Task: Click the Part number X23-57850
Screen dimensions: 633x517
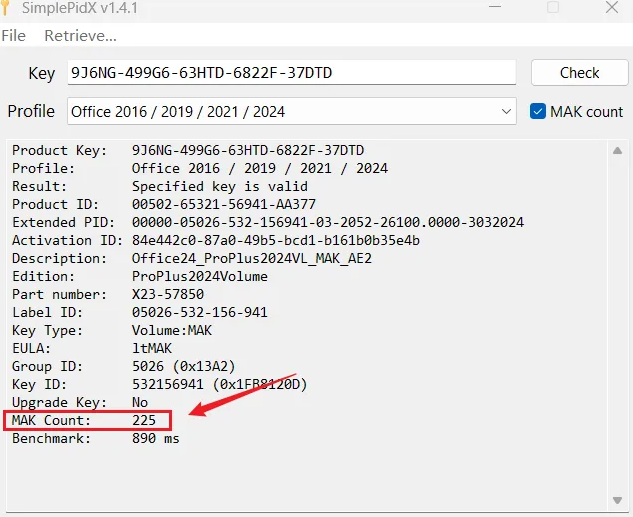Action: [168, 294]
